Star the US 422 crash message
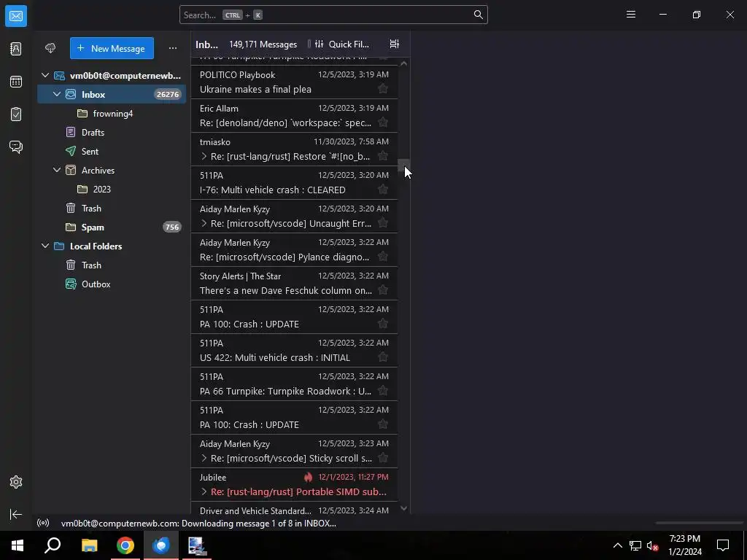The height and width of the screenshot is (560, 747). (382, 357)
